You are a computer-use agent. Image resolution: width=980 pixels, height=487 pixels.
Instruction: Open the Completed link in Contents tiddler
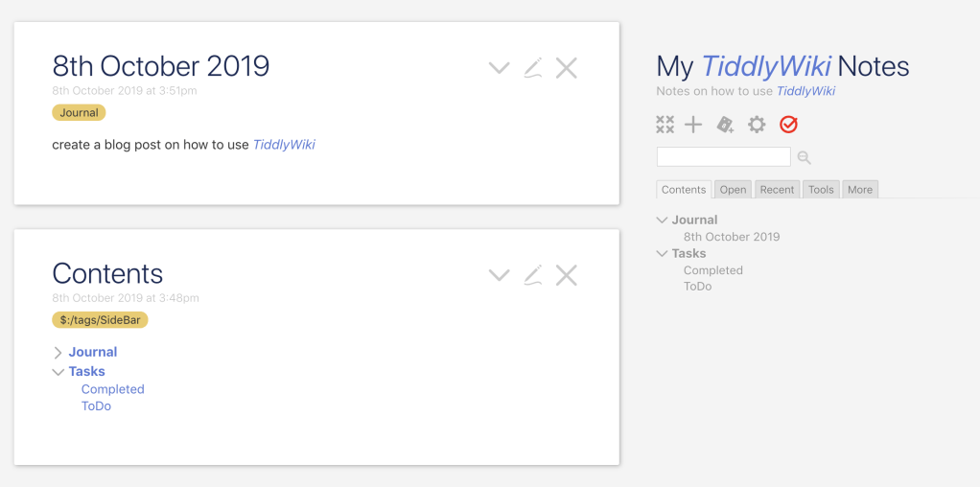[112, 389]
